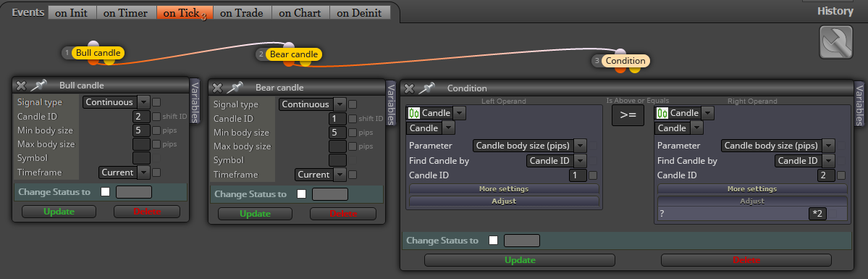Edit Max body size field in Bear candle

coord(337,146)
